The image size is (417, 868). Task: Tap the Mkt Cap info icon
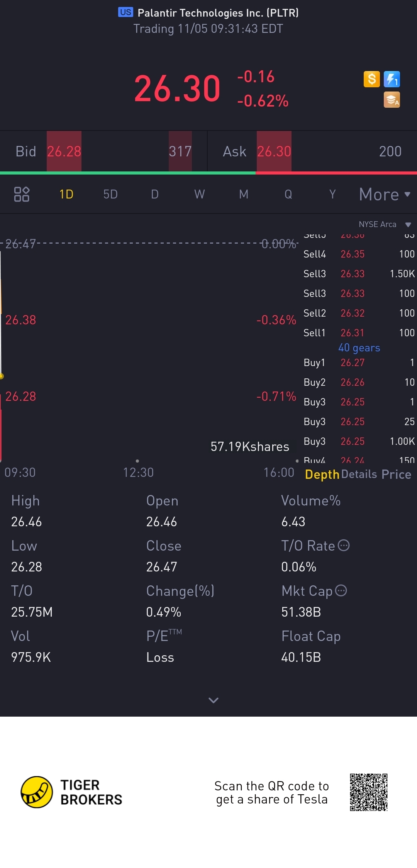coord(341,590)
